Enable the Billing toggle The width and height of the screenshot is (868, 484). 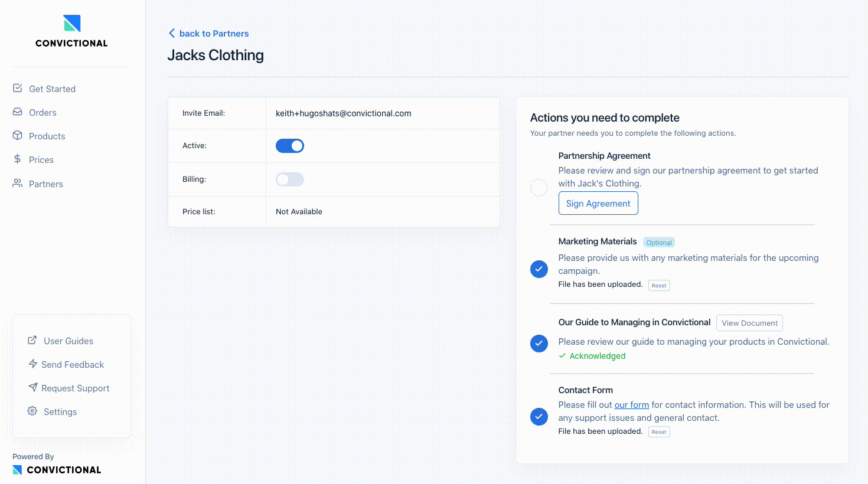pyautogui.click(x=290, y=179)
